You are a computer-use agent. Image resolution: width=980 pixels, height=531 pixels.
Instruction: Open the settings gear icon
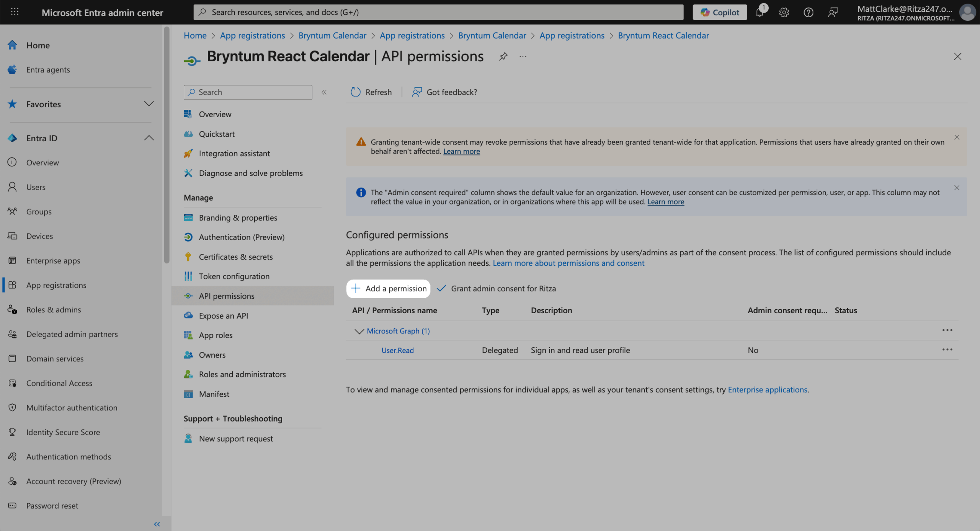(x=784, y=12)
